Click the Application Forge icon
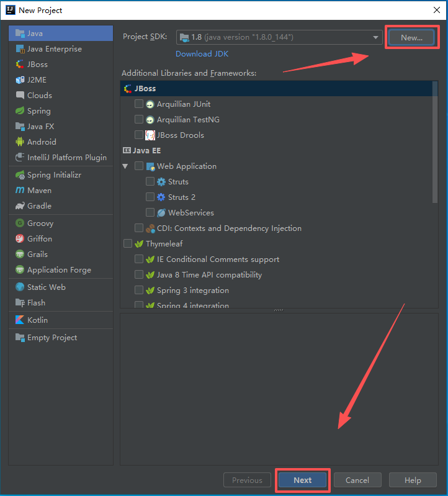 (x=20, y=270)
